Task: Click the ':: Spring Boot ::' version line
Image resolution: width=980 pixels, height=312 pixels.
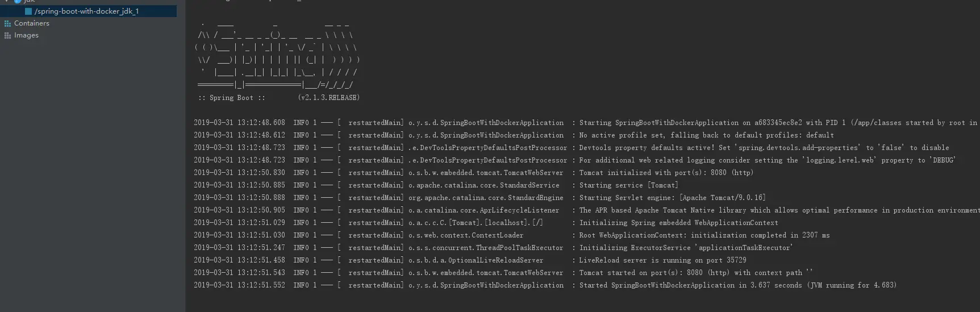Action: tap(278, 98)
